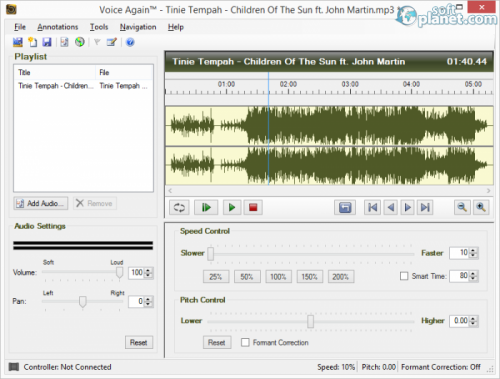Viewport: 500px width, 379px height.
Task: Click the Volume slider handle
Action: [x=119, y=273]
